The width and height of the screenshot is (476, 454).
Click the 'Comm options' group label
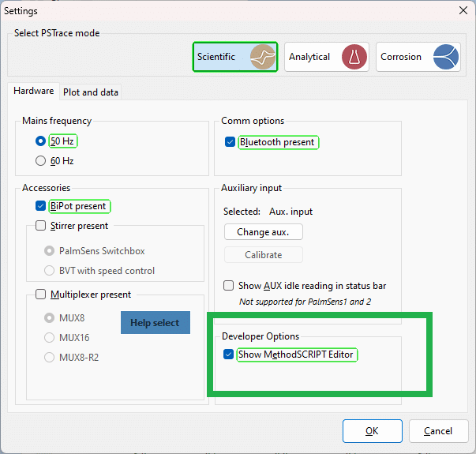253,121
